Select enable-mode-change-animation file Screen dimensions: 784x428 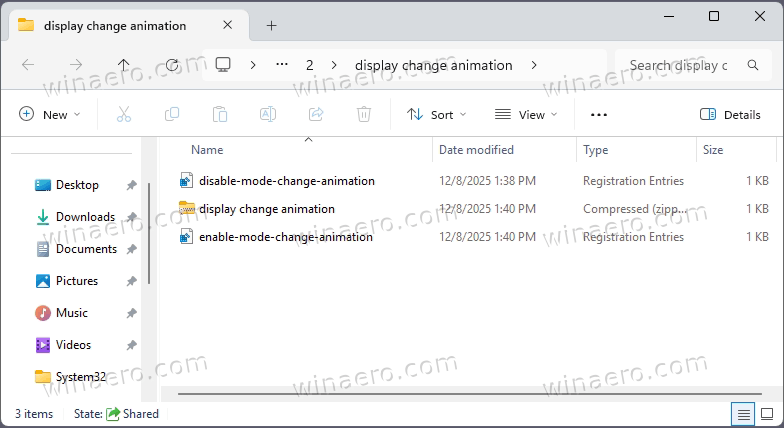(x=286, y=237)
